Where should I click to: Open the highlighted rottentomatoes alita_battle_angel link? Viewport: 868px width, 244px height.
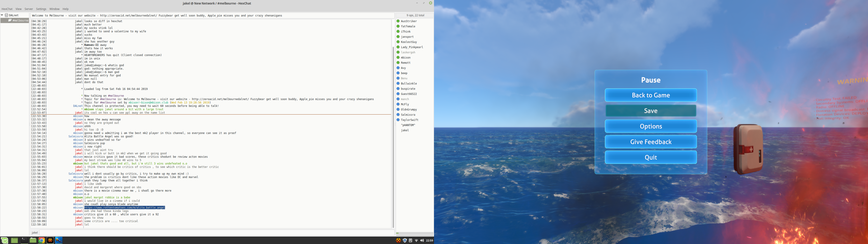pos(125,208)
